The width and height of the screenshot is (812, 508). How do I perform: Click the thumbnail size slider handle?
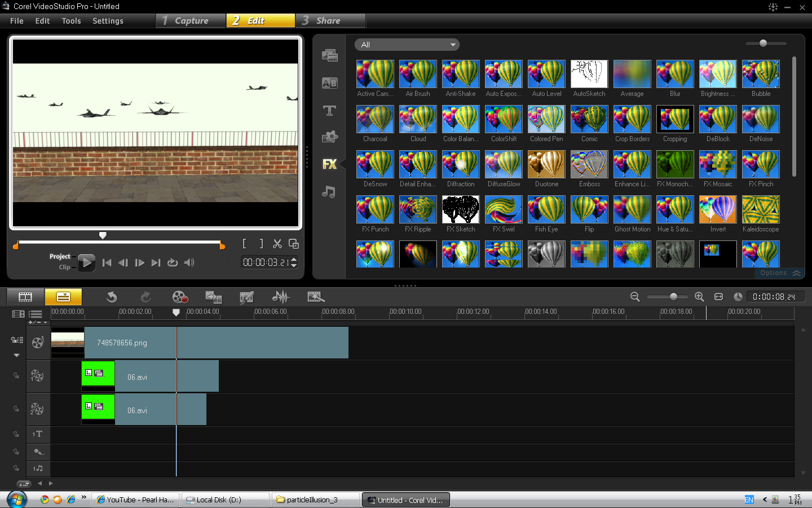pos(763,43)
